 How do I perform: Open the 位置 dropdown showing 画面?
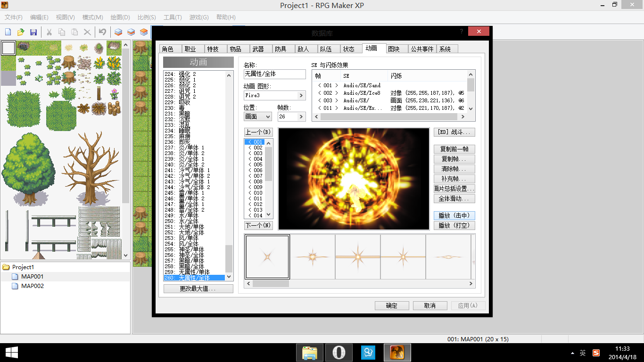pyautogui.click(x=258, y=116)
